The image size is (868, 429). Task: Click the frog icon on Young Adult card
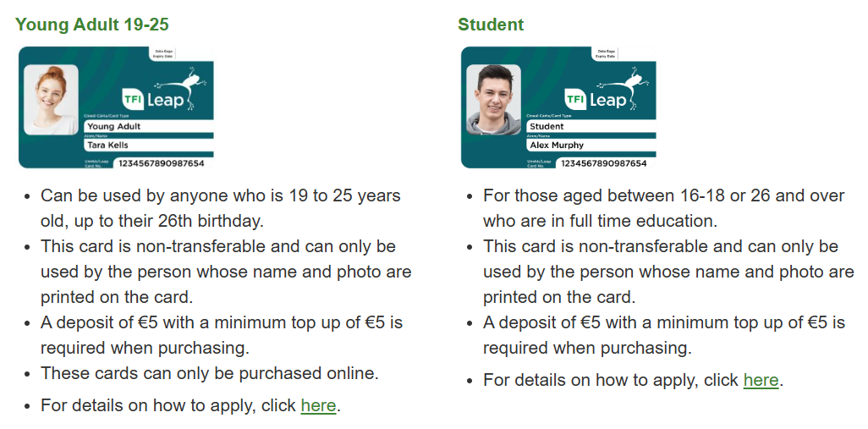(182, 85)
